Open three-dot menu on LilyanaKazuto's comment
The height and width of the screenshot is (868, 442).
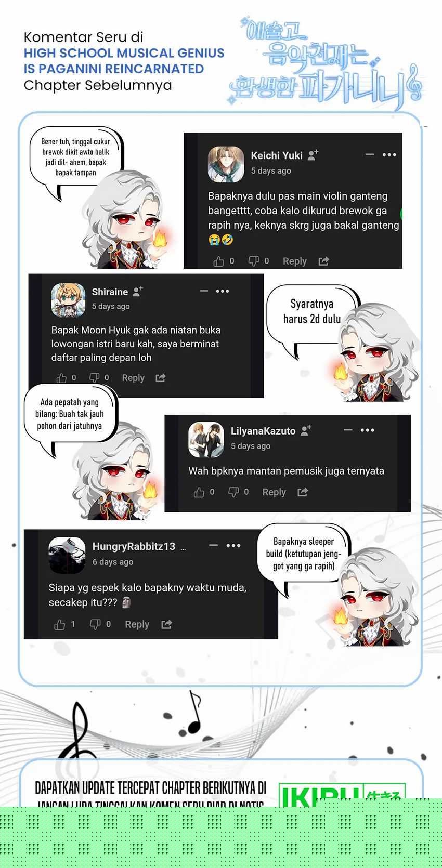tap(368, 430)
